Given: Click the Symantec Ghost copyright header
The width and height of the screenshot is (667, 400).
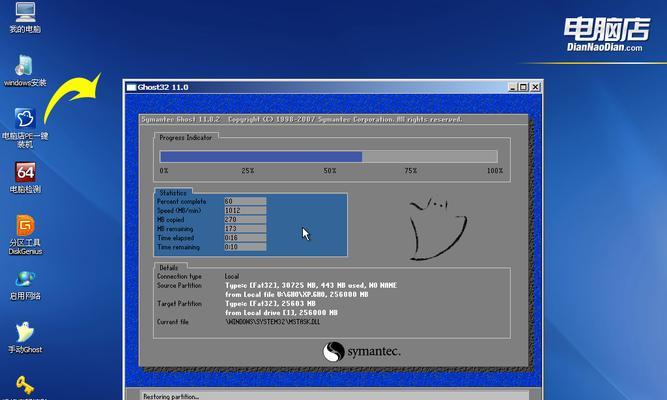Looking at the screenshot, I should [302, 120].
